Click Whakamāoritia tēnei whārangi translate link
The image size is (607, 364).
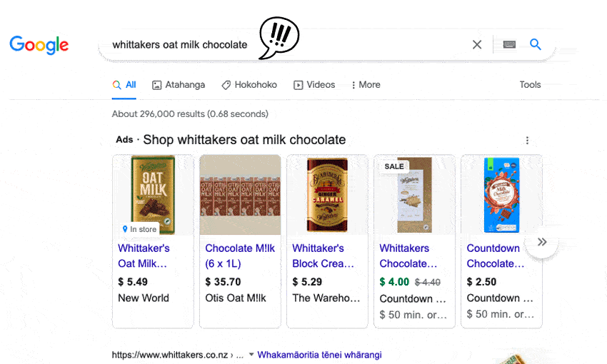319,355
